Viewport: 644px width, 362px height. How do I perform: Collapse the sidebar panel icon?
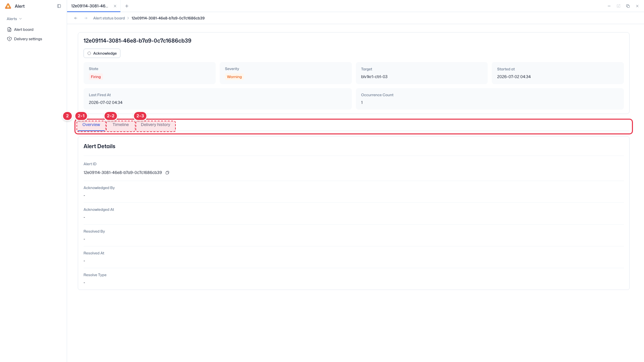[59, 6]
